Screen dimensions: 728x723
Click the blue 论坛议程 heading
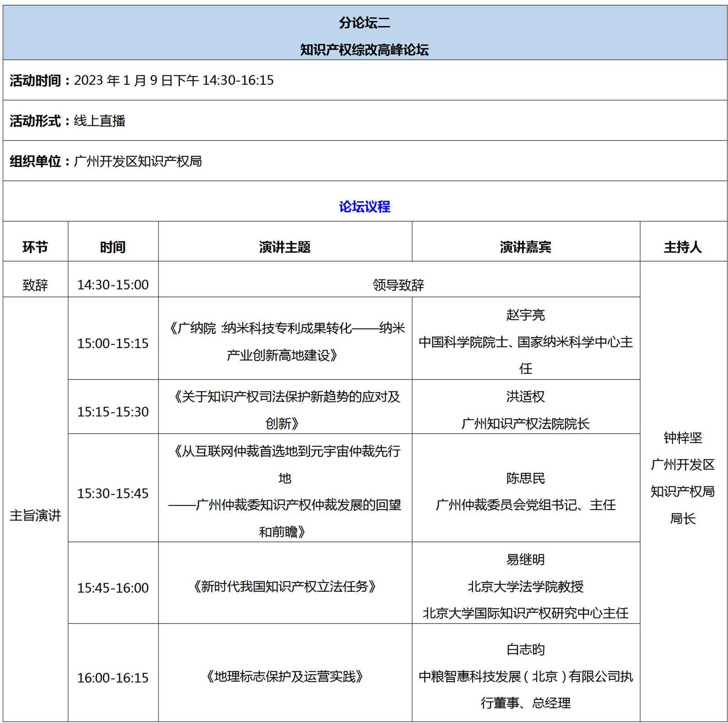(364, 206)
